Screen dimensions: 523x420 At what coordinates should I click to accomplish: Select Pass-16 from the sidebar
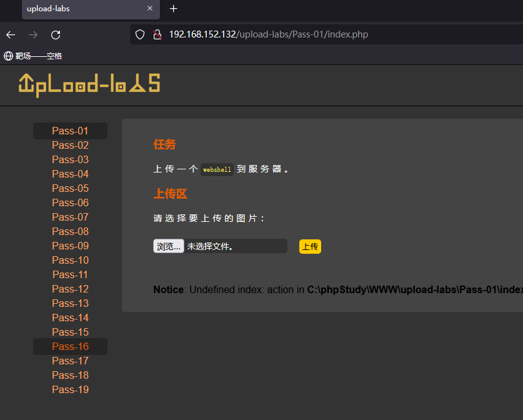[70, 346]
